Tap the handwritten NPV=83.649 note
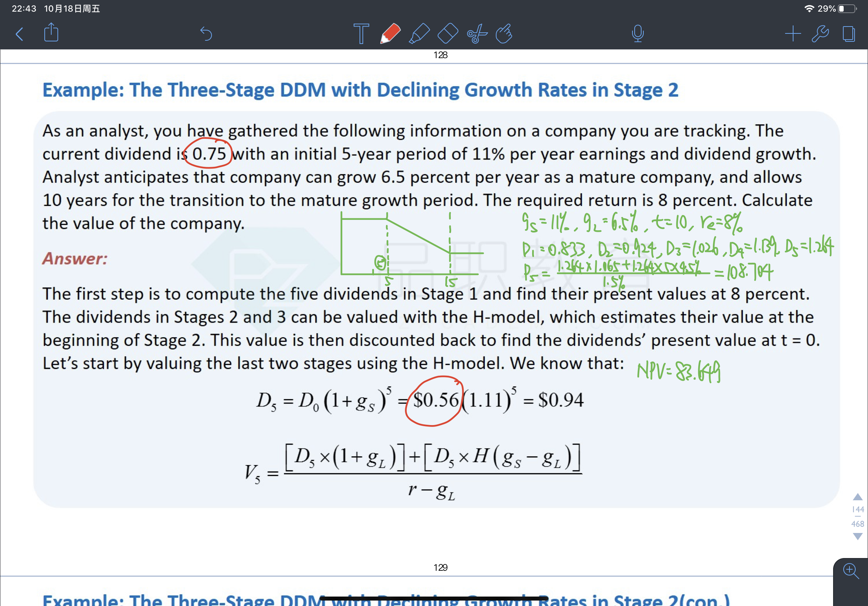Screen dimensions: 868x606 click(679, 371)
